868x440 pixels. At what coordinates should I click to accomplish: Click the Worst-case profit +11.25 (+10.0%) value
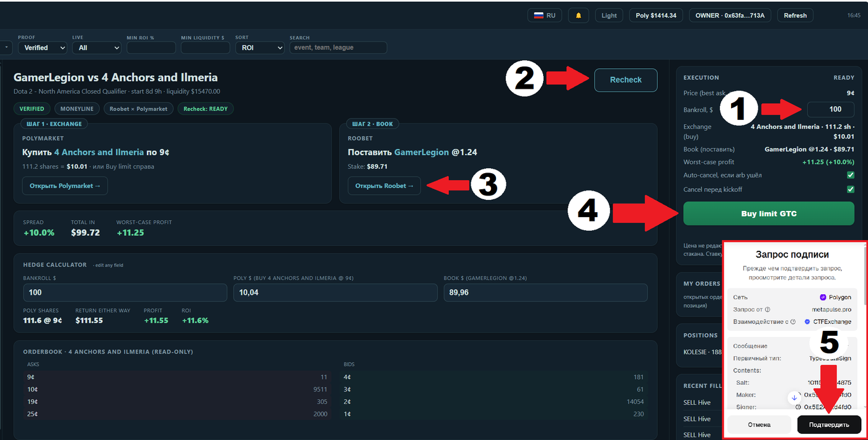pyautogui.click(x=828, y=162)
